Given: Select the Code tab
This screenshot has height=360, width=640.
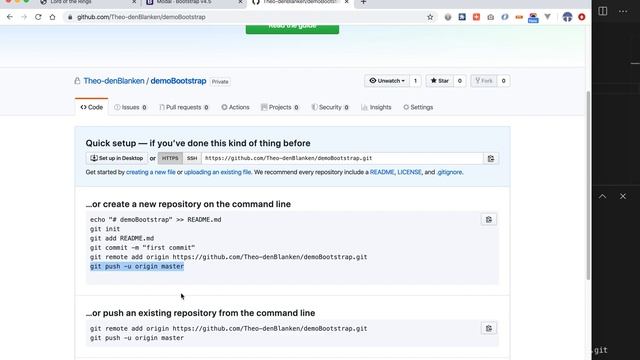Looking at the screenshot, I should tap(91, 107).
